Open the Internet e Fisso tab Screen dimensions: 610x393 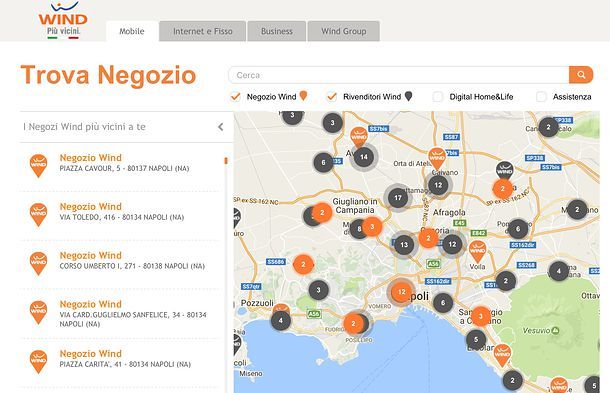point(203,31)
